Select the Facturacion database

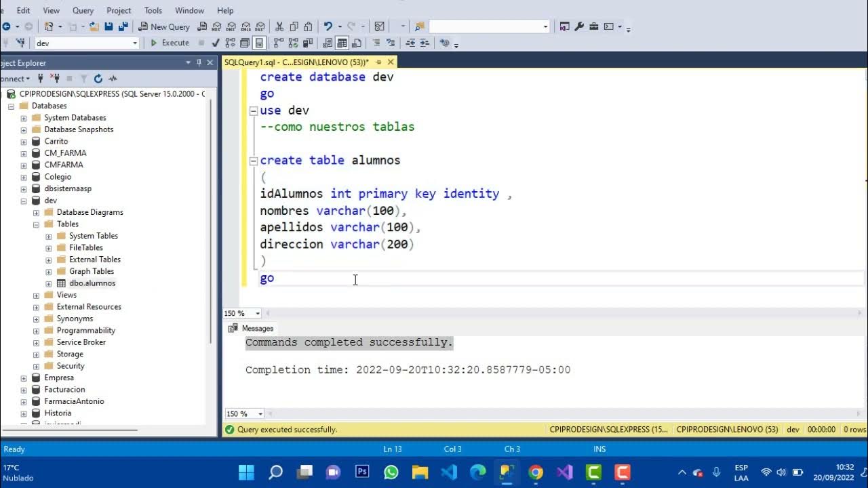[64, 390]
